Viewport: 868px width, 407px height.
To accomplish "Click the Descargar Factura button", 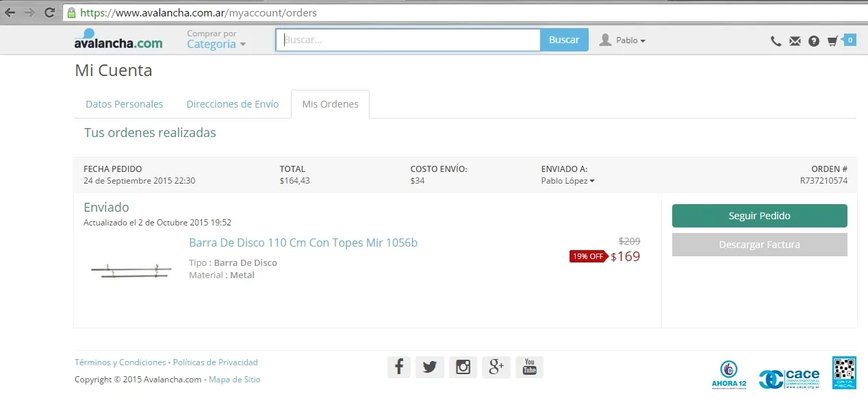I will [759, 245].
